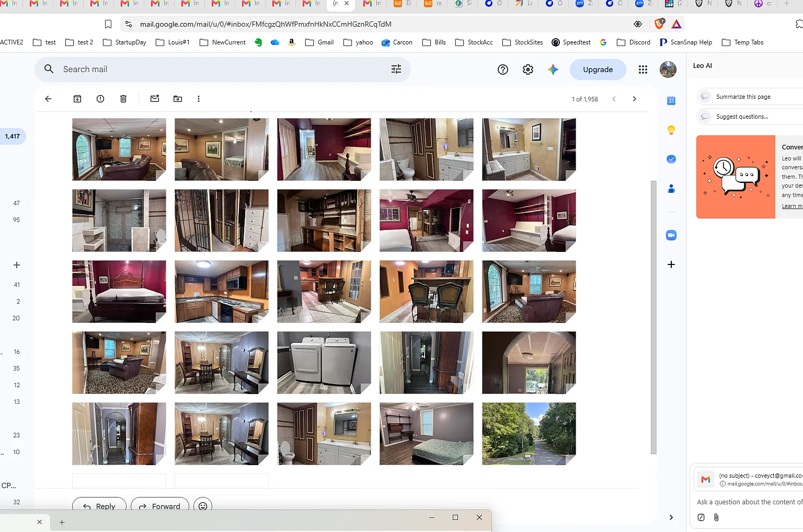Create new label plus button
Viewport: 803px width, 532px height.
click(17, 265)
